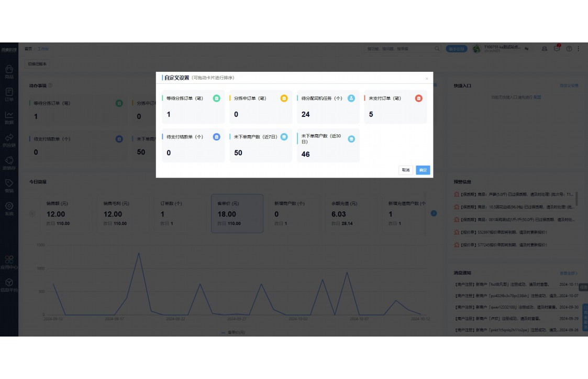This screenshot has height=379, width=588.
Task: Open 供应链 in the left sidebar
Action: tap(9, 140)
